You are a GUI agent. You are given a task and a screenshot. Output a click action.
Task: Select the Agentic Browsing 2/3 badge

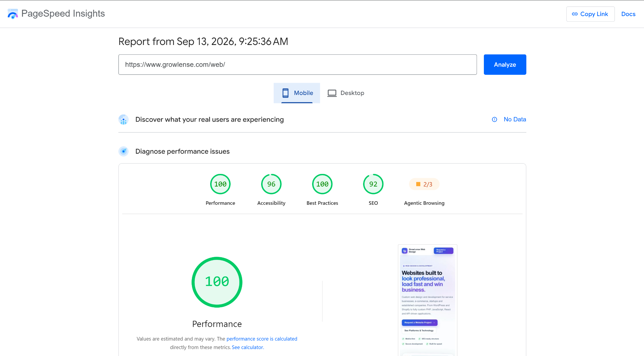[424, 184]
